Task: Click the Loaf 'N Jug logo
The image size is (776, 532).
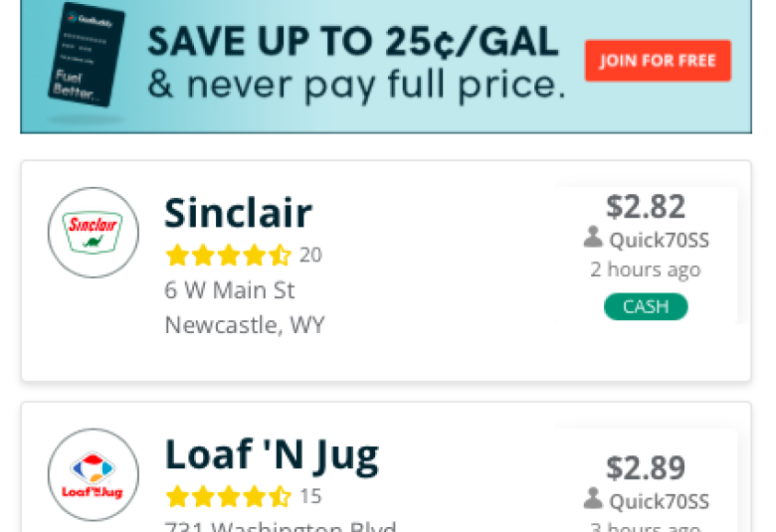Action: tap(94, 474)
